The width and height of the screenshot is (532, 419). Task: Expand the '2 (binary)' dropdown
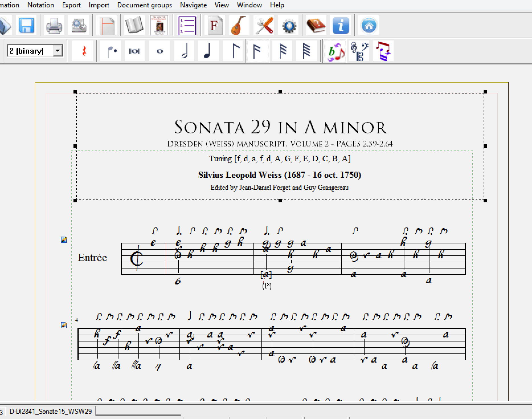pyautogui.click(x=58, y=51)
